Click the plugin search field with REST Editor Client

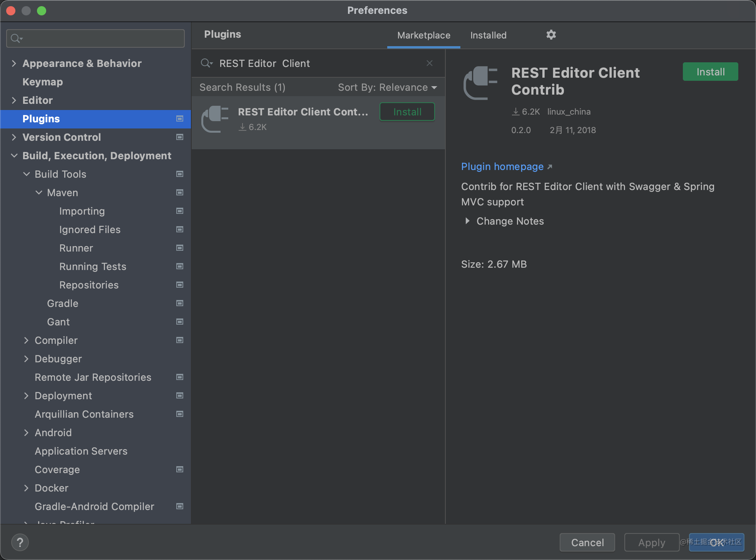(x=318, y=63)
